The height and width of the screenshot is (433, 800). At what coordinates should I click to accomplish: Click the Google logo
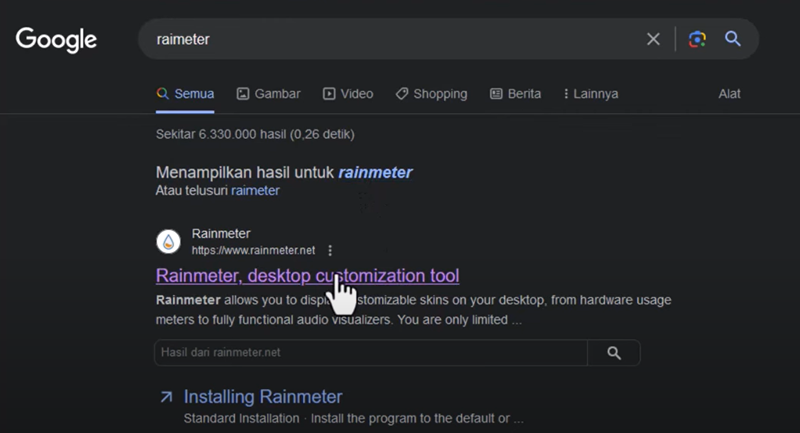pos(56,40)
